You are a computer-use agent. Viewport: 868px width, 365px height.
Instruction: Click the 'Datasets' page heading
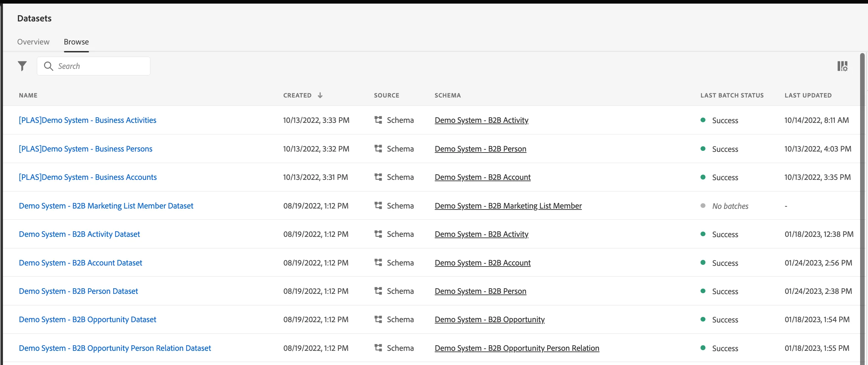coord(34,18)
